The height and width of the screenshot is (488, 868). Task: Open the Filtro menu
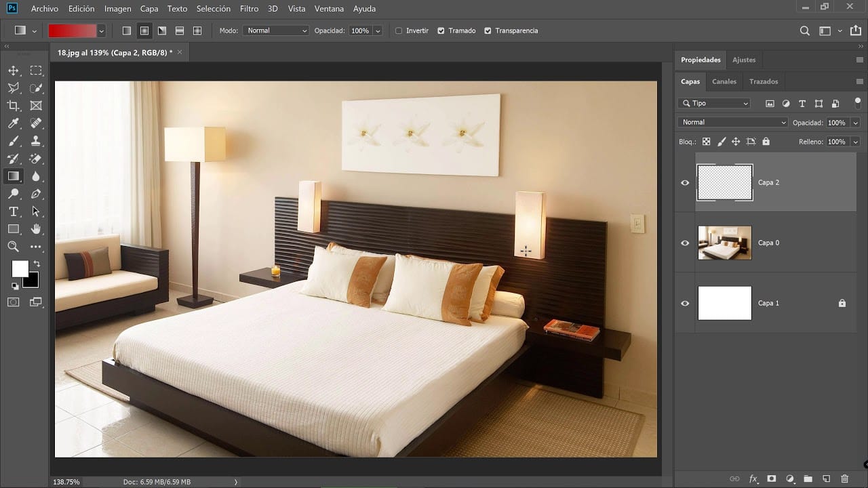click(x=249, y=9)
